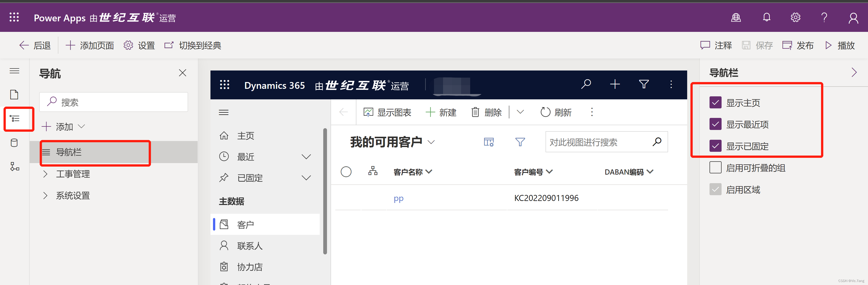Click the notification bell icon
Screen dimensions: 868x285
[767, 18]
